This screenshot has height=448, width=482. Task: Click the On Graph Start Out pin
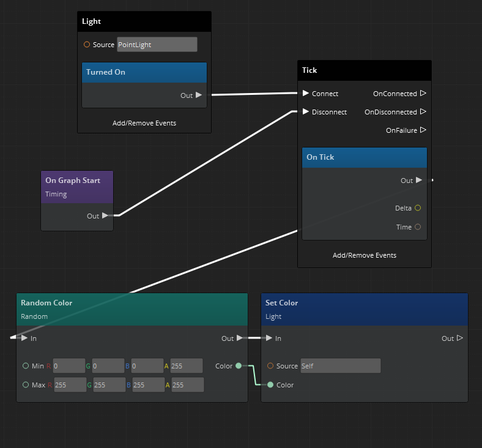pyautogui.click(x=105, y=215)
